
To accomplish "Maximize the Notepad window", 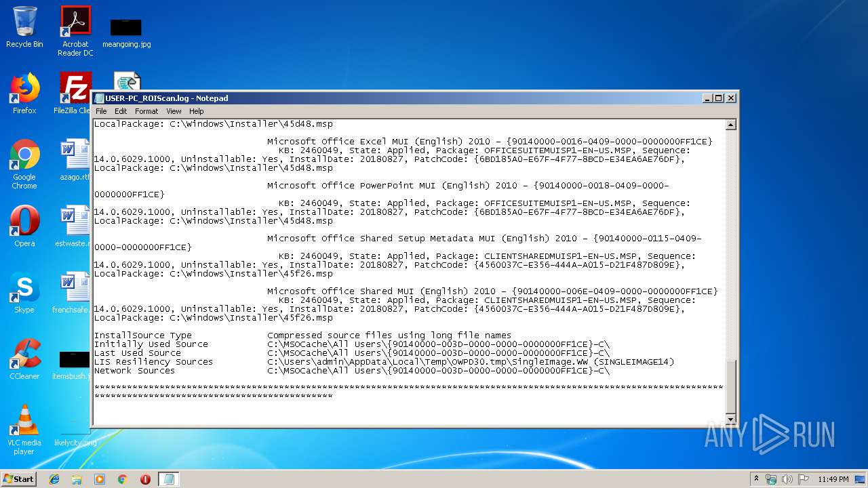I will coord(719,98).
